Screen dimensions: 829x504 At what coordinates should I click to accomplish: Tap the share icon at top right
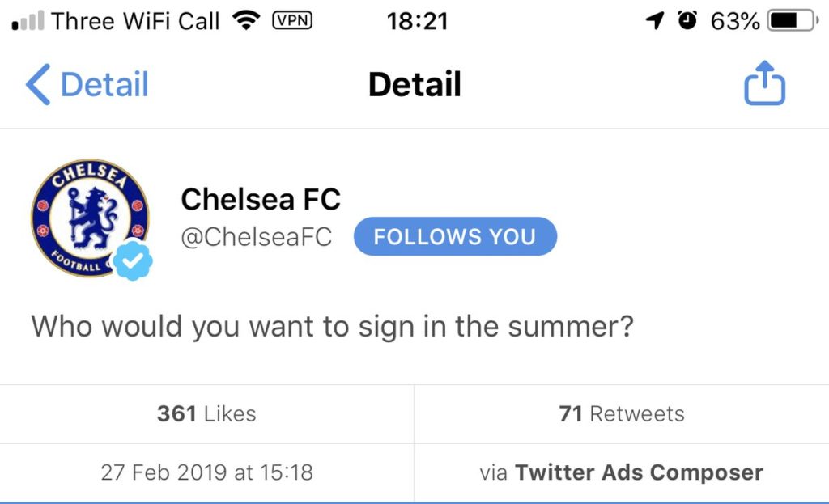point(764,83)
